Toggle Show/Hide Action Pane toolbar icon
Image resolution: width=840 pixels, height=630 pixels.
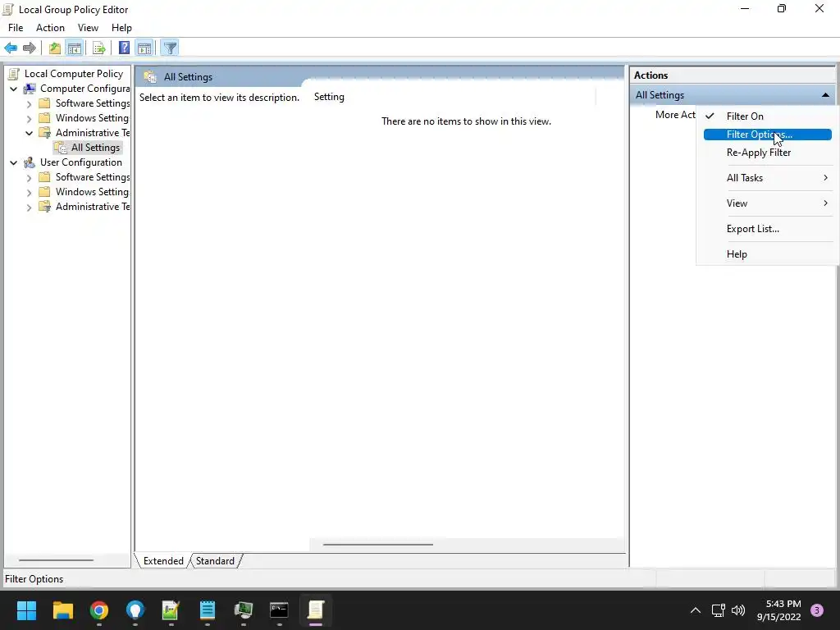(x=144, y=48)
